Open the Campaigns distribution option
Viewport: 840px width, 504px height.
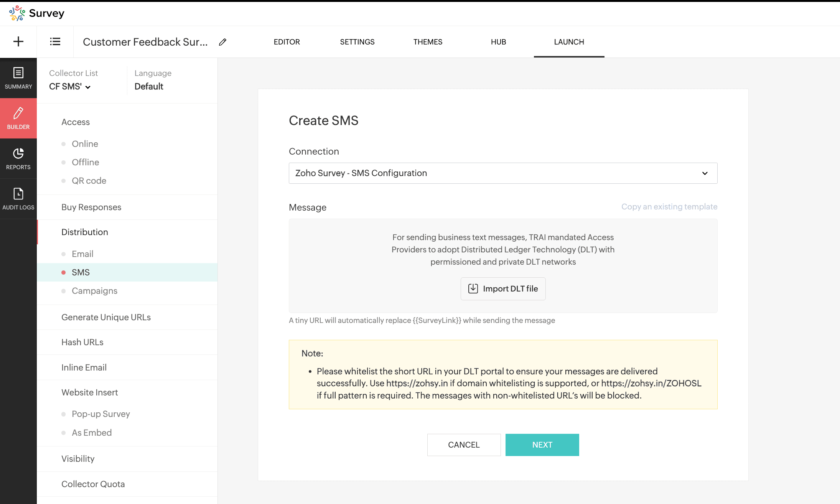point(94,291)
